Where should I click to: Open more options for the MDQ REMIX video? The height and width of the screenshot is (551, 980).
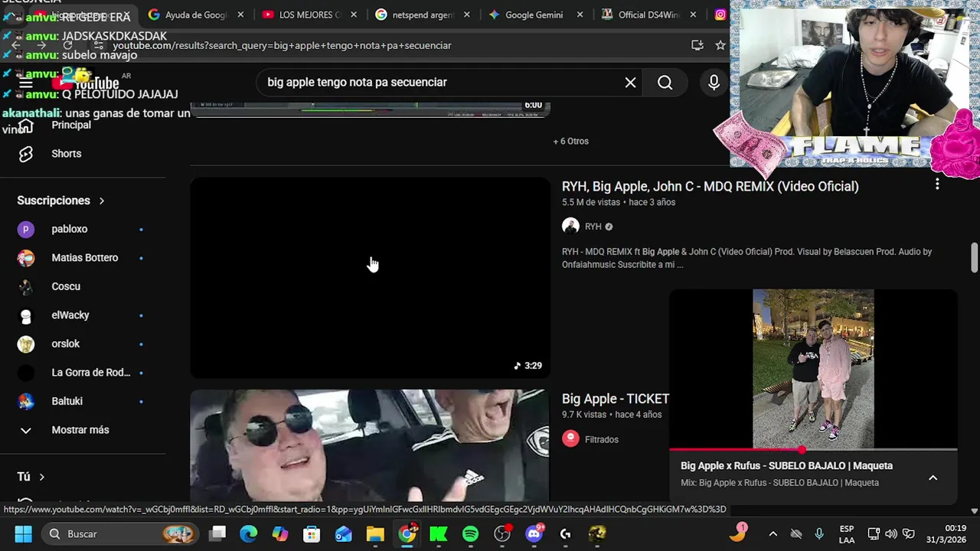(937, 184)
